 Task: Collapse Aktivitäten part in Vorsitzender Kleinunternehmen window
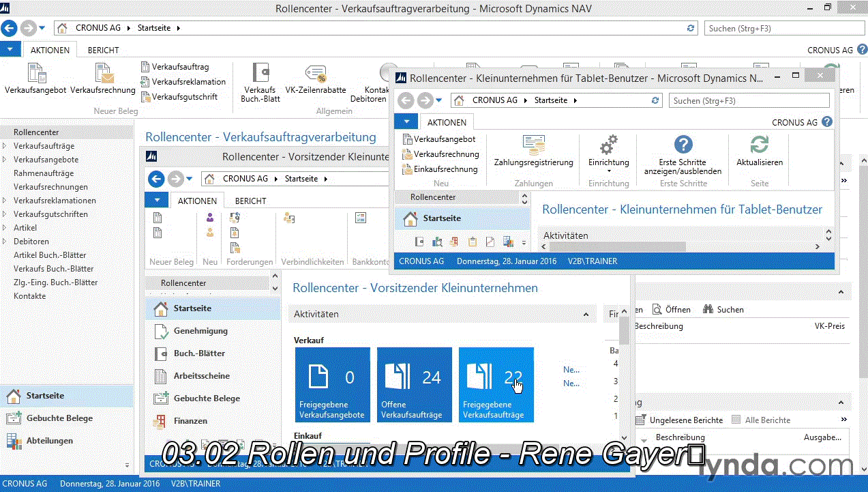tap(586, 315)
